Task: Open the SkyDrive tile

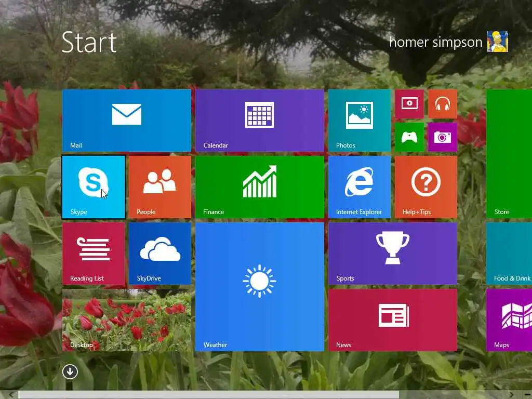Action: pyautogui.click(x=160, y=254)
